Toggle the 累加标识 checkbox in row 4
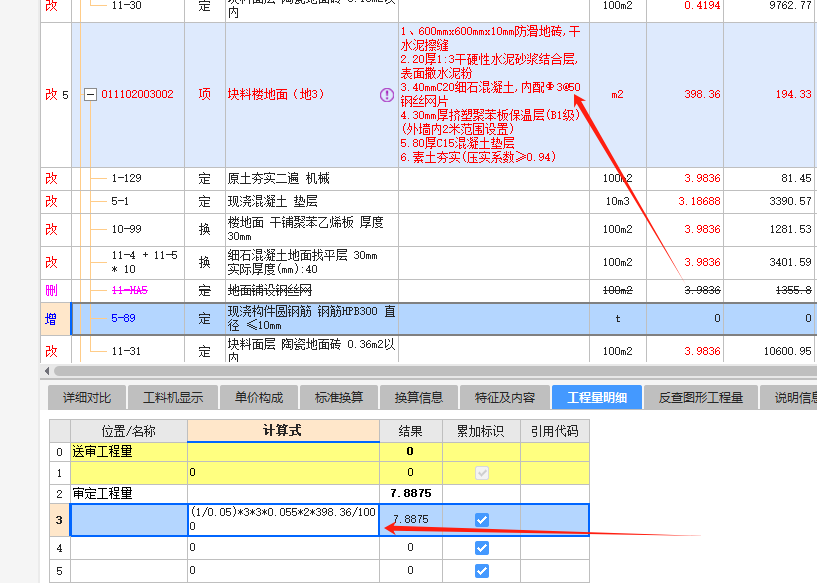The height and width of the screenshot is (583, 817). pos(482,548)
